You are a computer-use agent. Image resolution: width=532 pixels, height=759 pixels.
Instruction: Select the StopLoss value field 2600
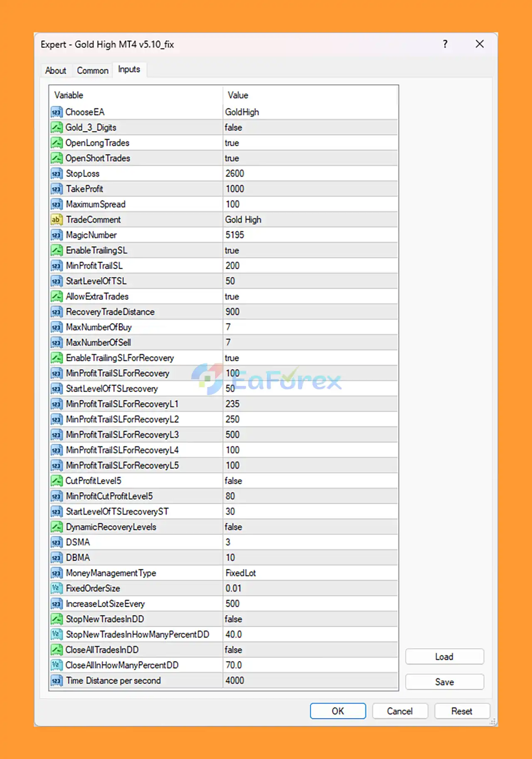pyautogui.click(x=310, y=173)
